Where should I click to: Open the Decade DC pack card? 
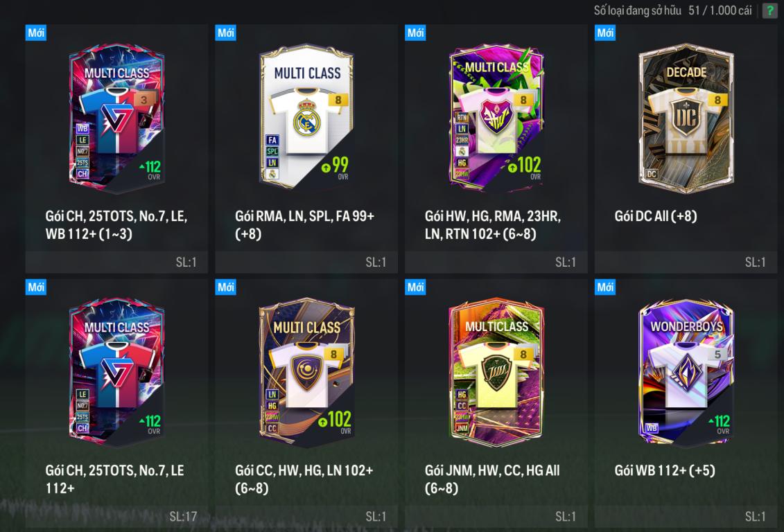point(686,119)
